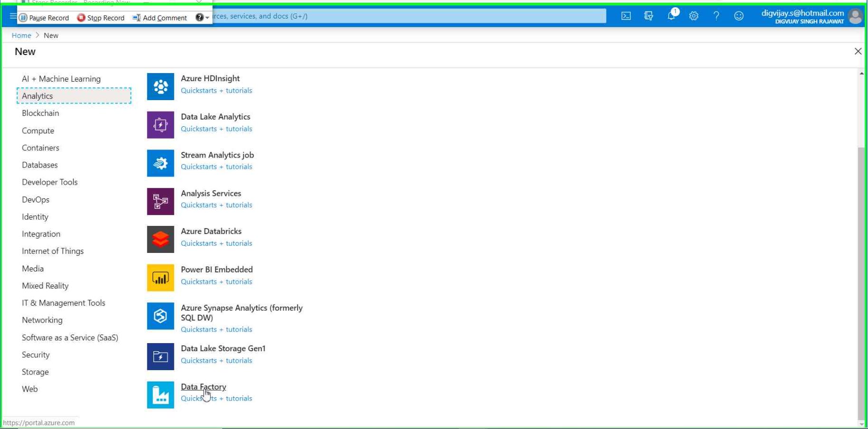The width and height of the screenshot is (868, 429).
Task: Open Azure HDInsight title link
Action: 210,78
